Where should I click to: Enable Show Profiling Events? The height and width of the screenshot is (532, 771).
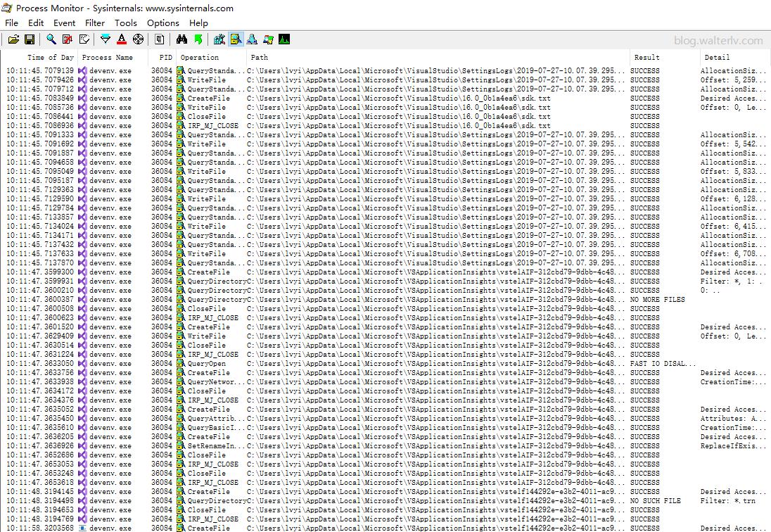click(284, 39)
